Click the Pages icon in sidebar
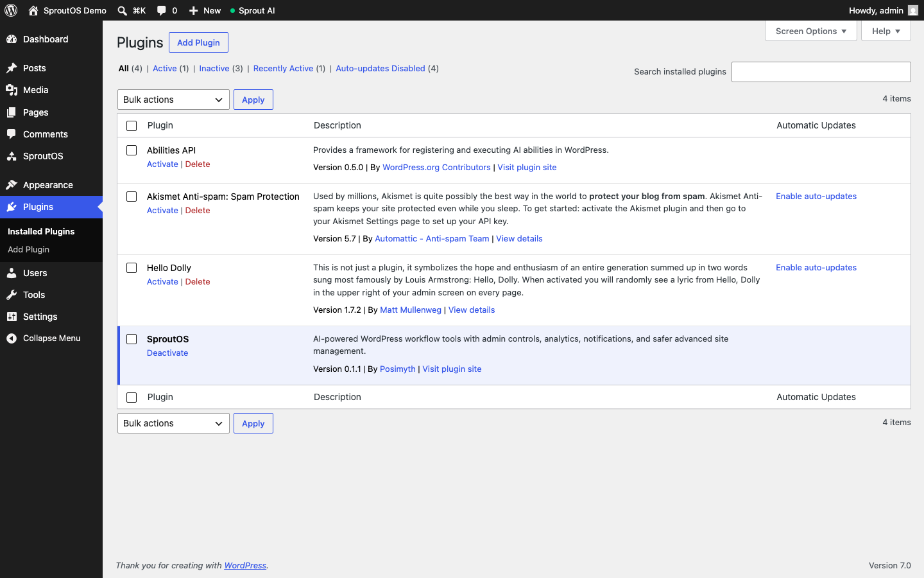924x578 pixels. pos(12,112)
